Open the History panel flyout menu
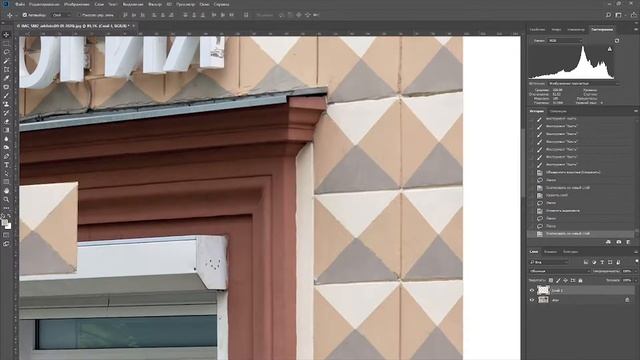The image size is (640, 360). click(x=636, y=111)
